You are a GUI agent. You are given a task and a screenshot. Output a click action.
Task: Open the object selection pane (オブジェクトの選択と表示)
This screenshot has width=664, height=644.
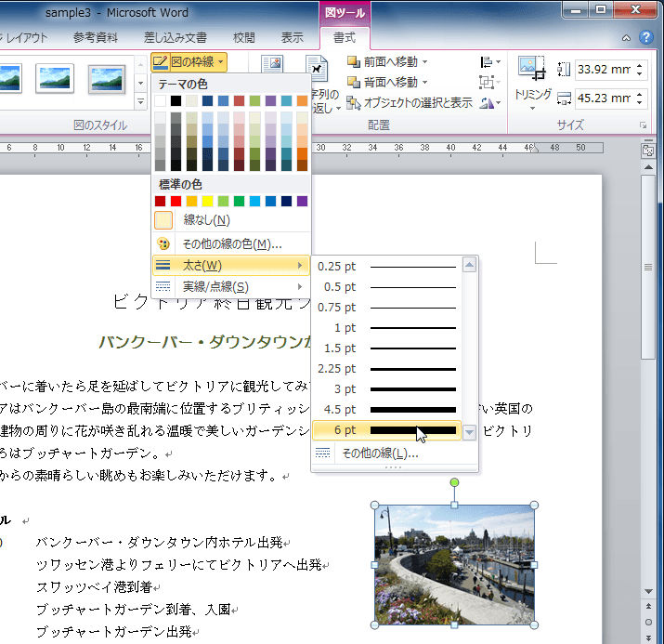coord(409,102)
